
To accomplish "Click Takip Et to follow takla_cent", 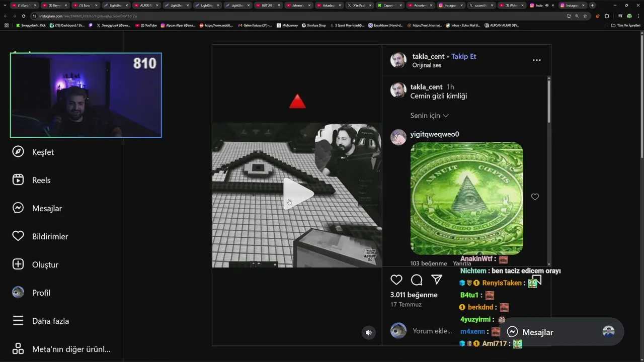I will 463,56.
